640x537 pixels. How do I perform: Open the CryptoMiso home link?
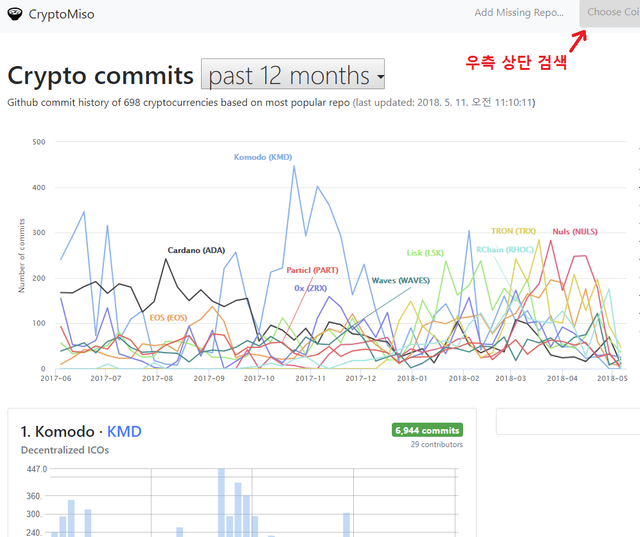(61, 14)
